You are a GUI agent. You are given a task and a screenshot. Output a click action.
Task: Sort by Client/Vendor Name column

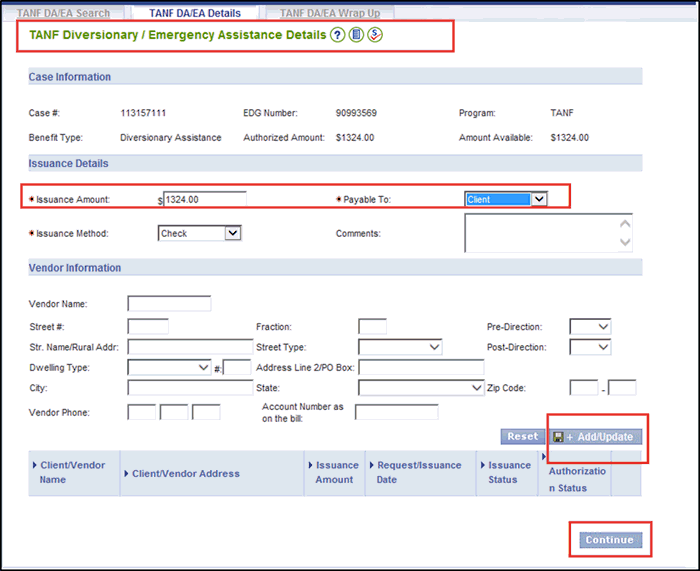[73, 472]
